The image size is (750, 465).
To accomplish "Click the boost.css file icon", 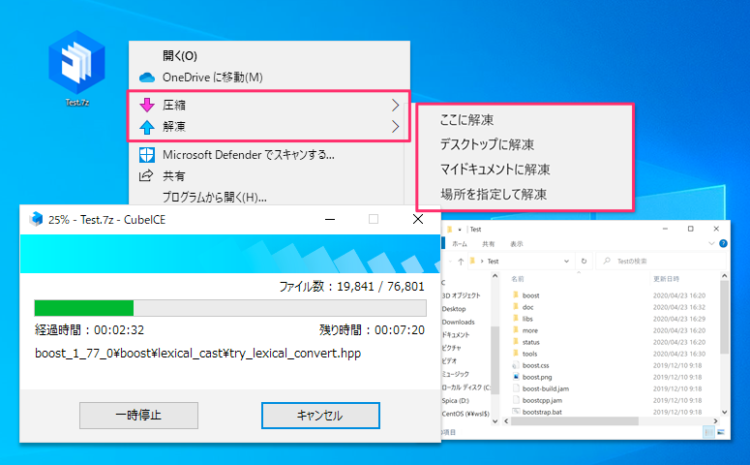I will click(x=516, y=365).
